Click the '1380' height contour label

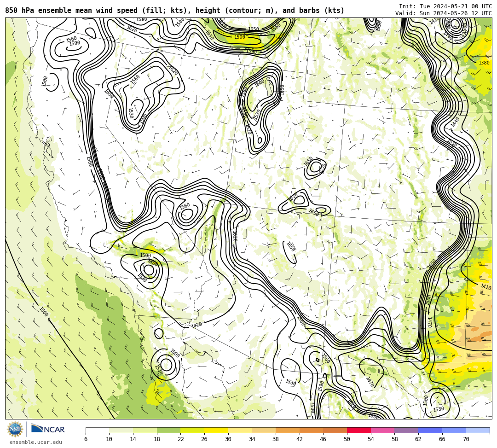(484, 63)
